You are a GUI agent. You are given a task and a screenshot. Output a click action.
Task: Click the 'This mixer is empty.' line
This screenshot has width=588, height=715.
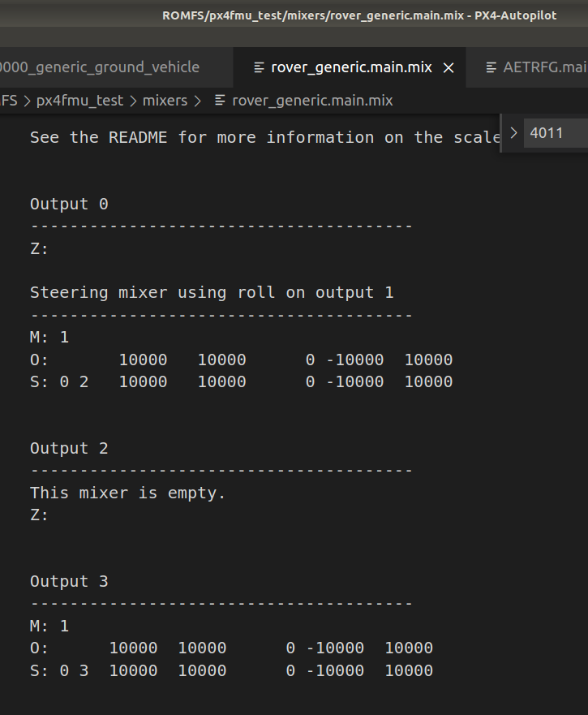click(128, 493)
